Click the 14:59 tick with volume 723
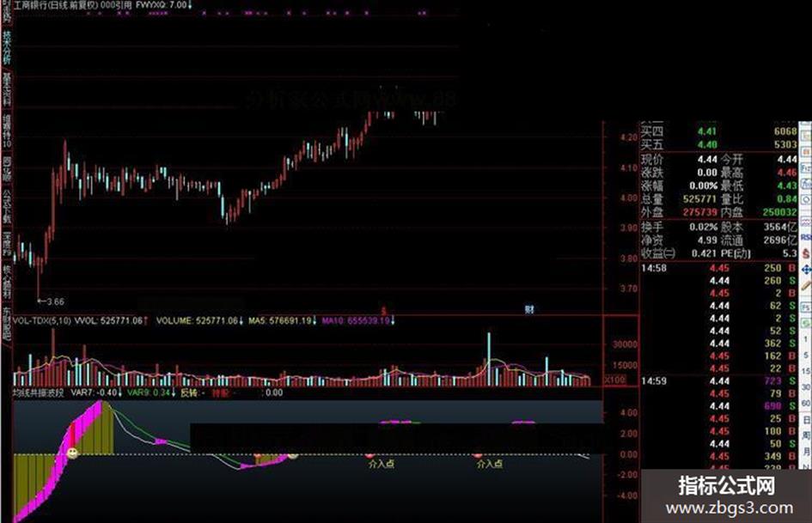 point(719,381)
